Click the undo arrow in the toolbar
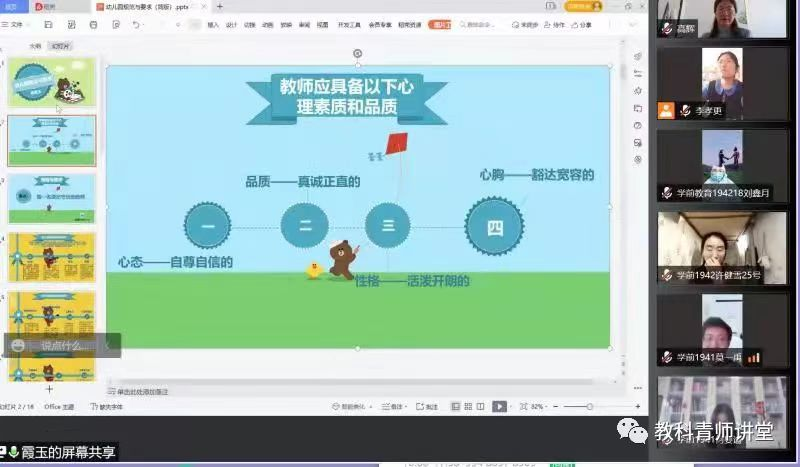The image size is (800, 467). point(136,25)
